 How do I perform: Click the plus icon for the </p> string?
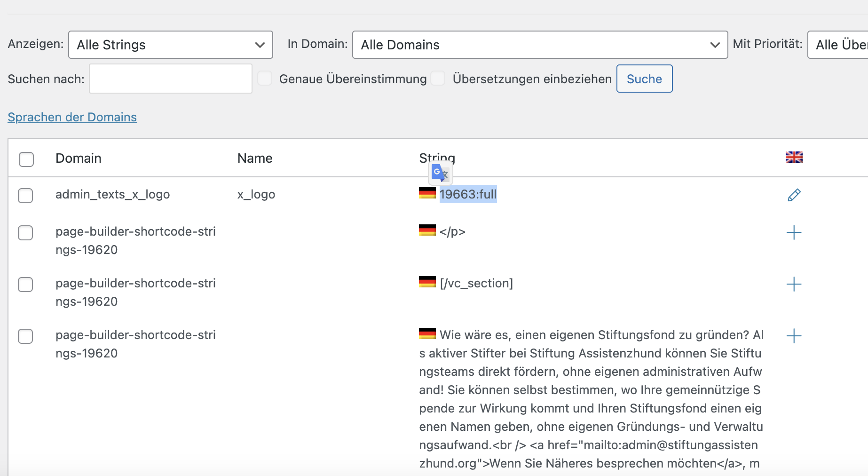pos(794,232)
